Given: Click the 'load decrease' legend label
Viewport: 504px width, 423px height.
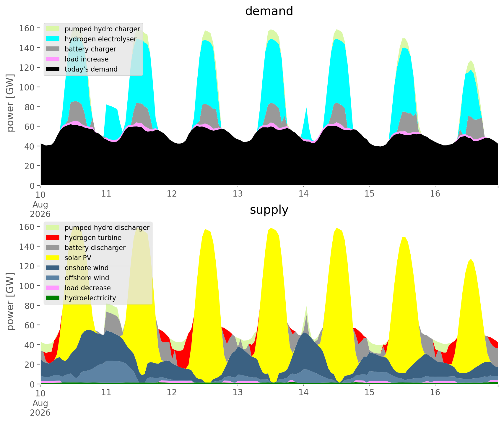Looking at the screenshot, I should coord(88,288).
